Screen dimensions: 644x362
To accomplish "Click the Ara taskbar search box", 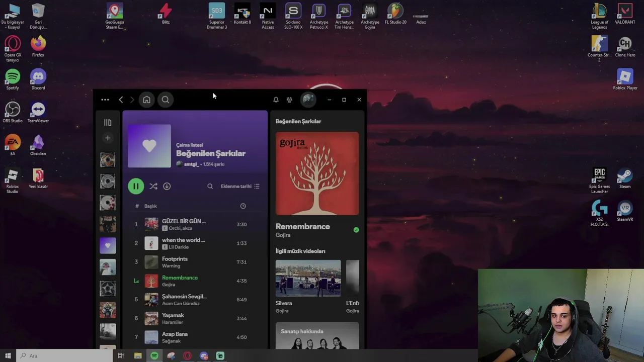I will (64, 355).
